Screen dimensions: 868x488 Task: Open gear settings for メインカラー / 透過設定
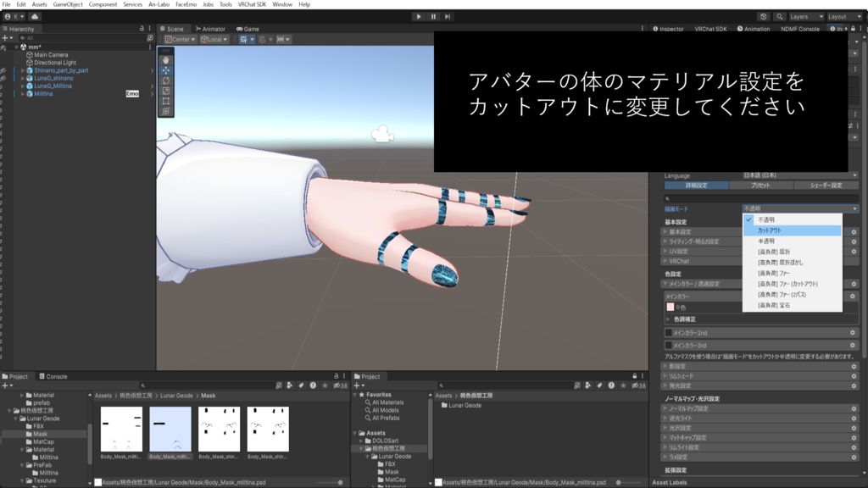[x=854, y=284]
